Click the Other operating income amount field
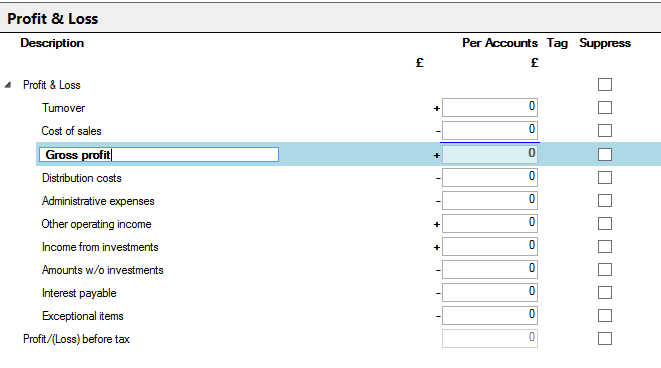The height and width of the screenshot is (368, 661). (490, 223)
